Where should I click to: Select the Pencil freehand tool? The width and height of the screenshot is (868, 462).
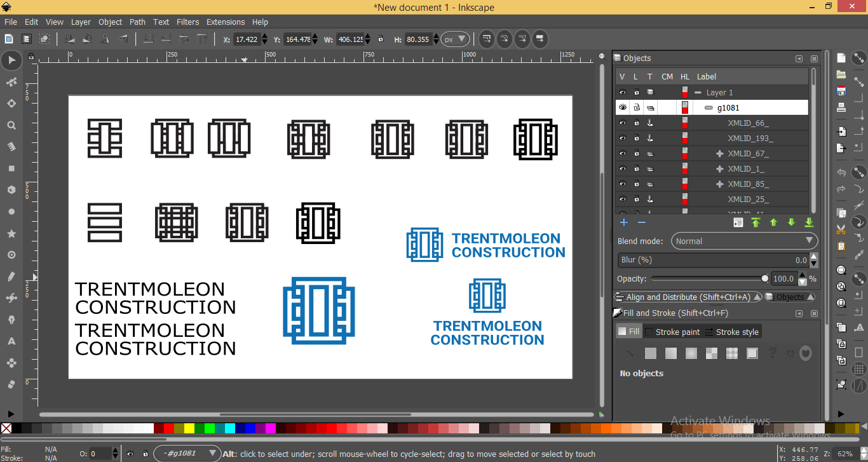11,276
